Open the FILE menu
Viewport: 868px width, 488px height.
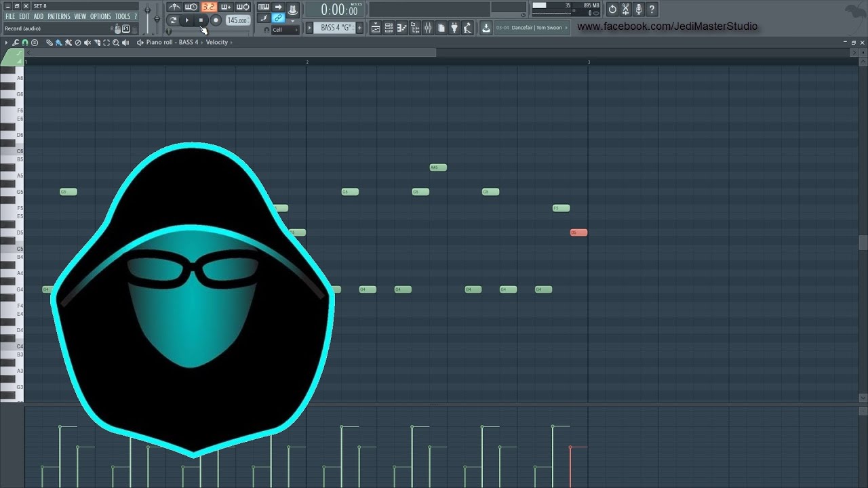pos(10,16)
